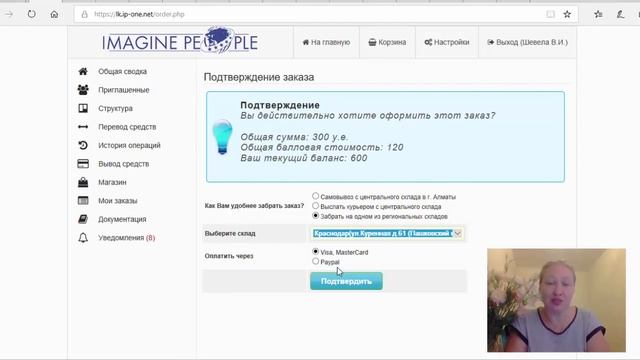Reload the page with refresh icon
Image resolution: width=640 pixels, height=360 pixels.
coord(31,14)
